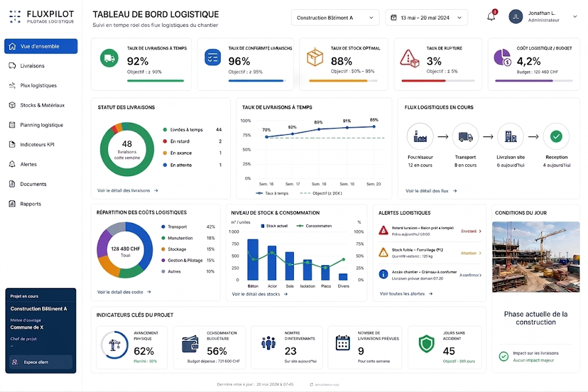Click the wallet budget consumption icon
This screenshot has width=588, height=392.
pyautogui.click(x=190, y=344)
